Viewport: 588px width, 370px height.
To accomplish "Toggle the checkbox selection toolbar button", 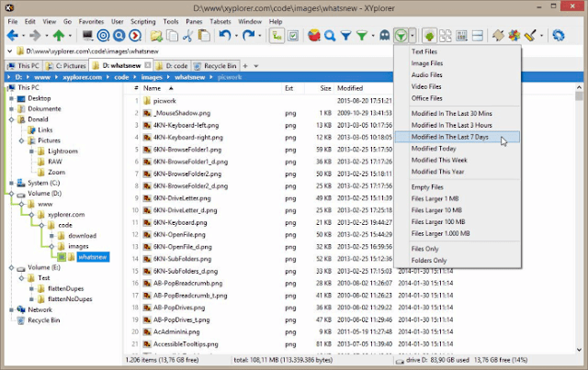I will click(293, 36).
